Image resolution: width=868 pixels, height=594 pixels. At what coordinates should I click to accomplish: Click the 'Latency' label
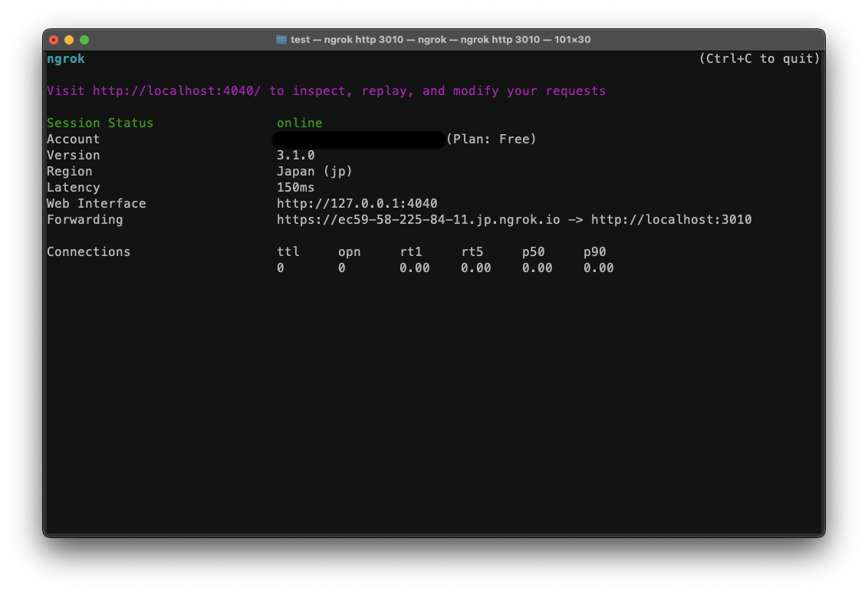tap(73, 187)
